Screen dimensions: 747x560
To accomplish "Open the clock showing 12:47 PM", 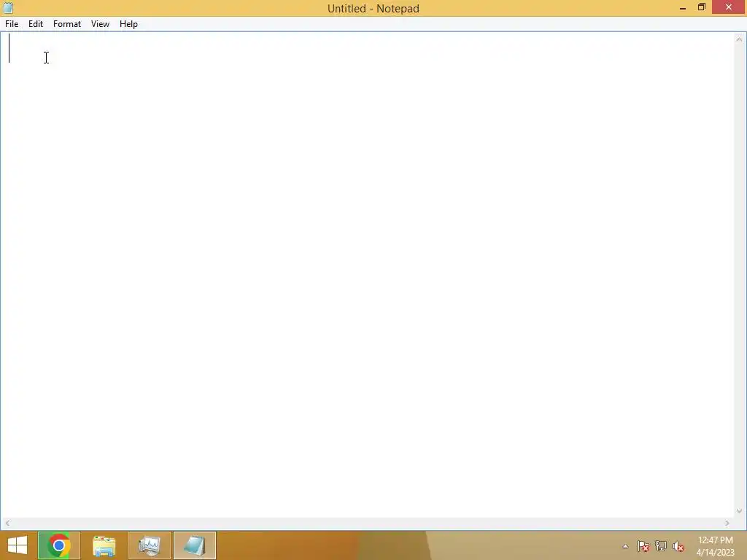I will click(715, 545).
